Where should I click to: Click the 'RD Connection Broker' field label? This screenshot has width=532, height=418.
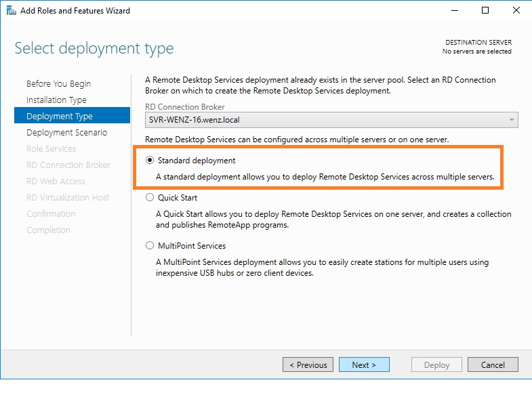(185, 107)
